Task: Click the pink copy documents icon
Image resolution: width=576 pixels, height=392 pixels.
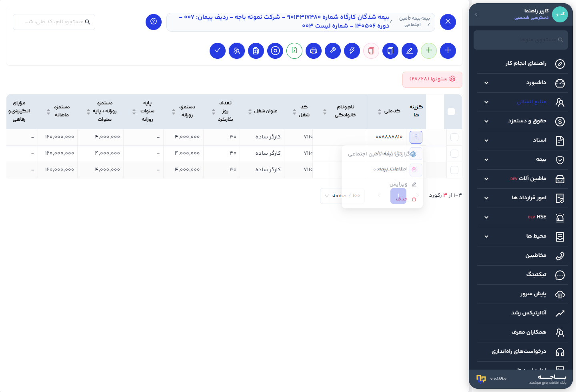Action: (371, 51)
